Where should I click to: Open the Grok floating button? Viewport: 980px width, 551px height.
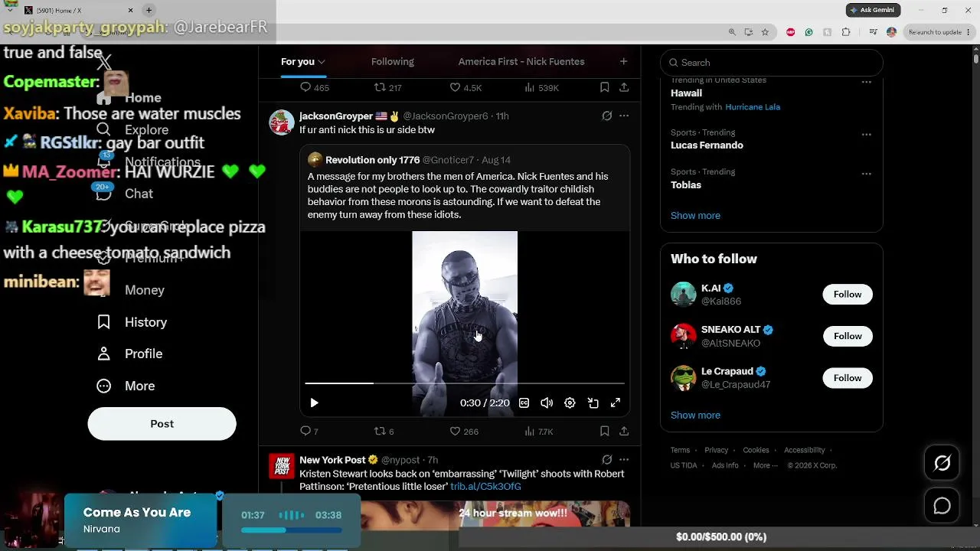click(x=942, y=463)
